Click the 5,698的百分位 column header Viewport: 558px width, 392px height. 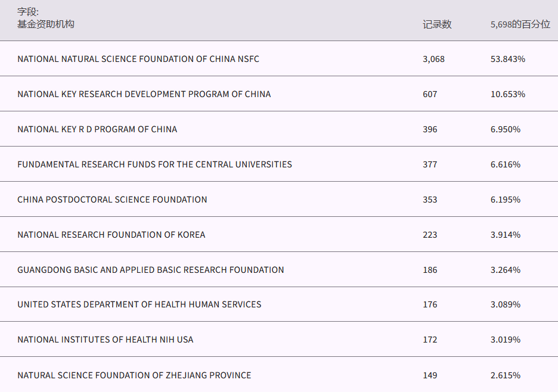click(520, 24)
